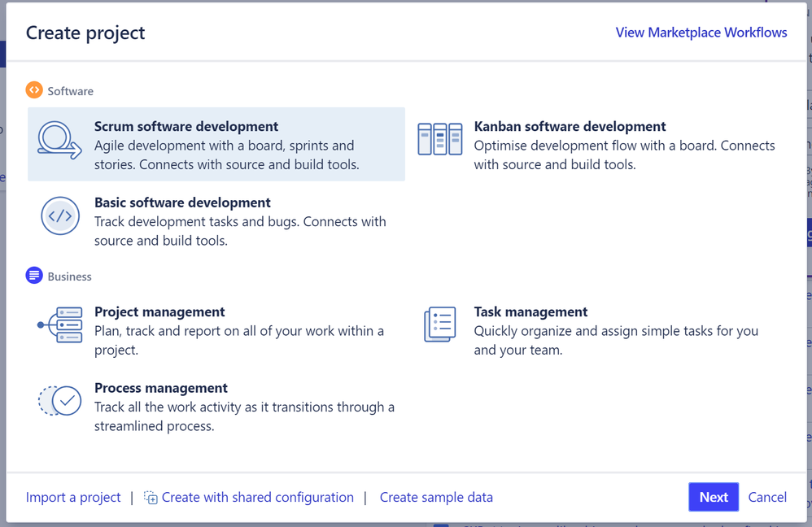Click the Process management checkmark icon
812x527 pixels.
[59, 400]
